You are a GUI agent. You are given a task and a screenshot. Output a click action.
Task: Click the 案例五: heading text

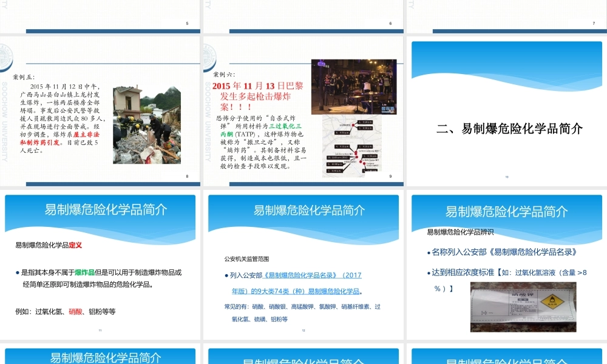(x=24, y=77)
